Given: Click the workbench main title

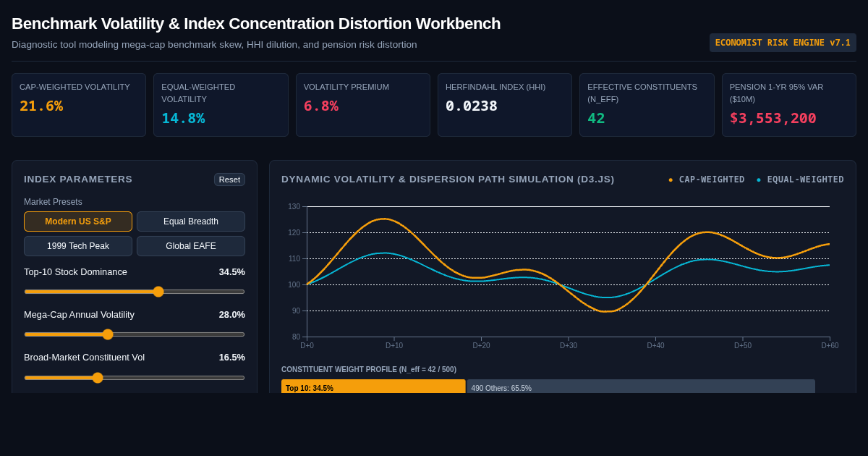Looking at the screenshot, I should coord(256,24).
